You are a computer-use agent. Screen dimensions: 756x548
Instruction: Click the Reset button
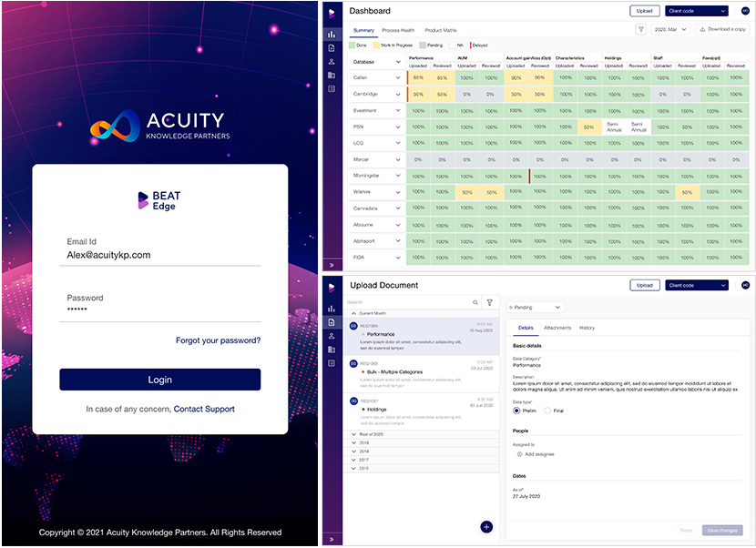pos(686,530)
